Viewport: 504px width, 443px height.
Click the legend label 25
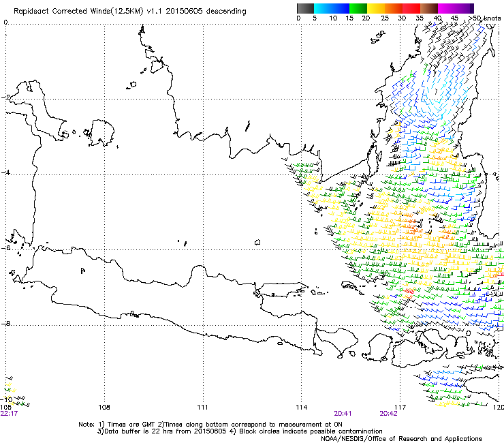[x=385, y=18]
